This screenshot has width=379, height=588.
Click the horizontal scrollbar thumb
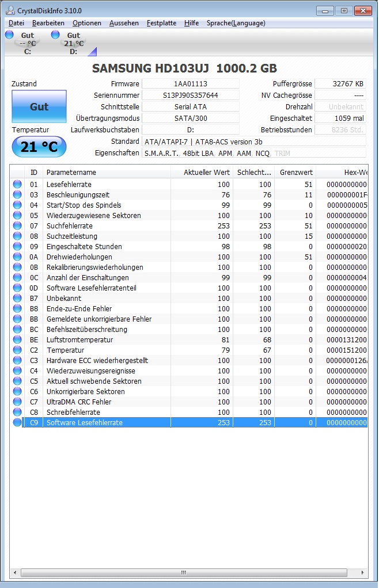[184, 572]
